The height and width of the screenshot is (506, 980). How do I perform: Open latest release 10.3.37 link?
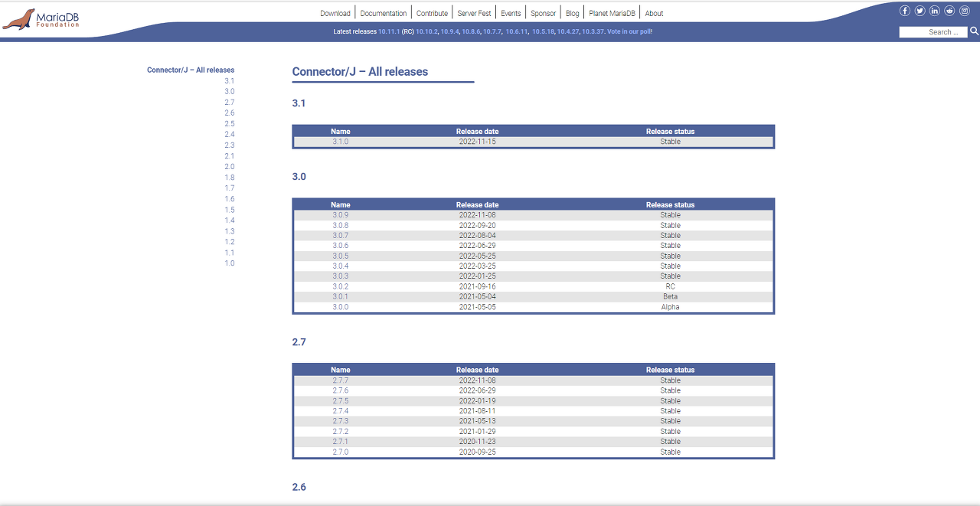click(593, 31)
